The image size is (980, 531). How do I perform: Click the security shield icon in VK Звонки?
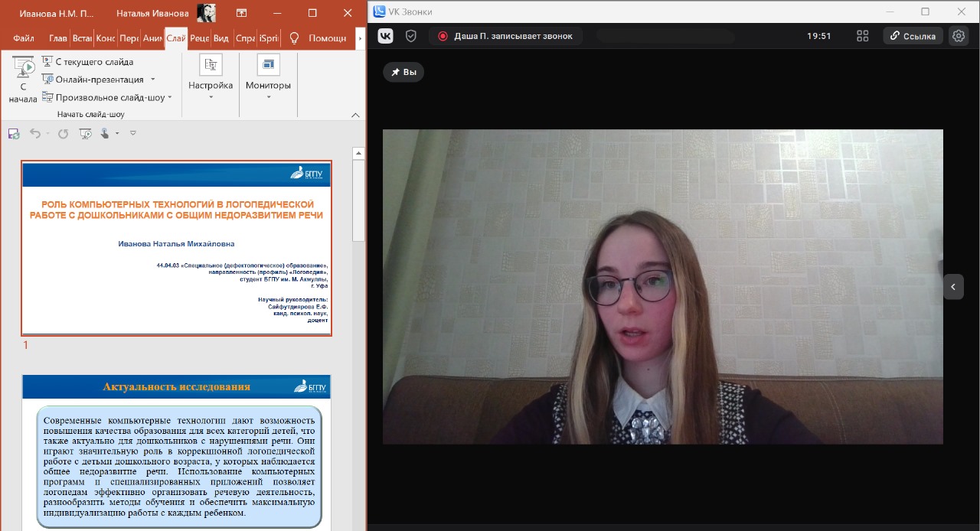(411, 36)
